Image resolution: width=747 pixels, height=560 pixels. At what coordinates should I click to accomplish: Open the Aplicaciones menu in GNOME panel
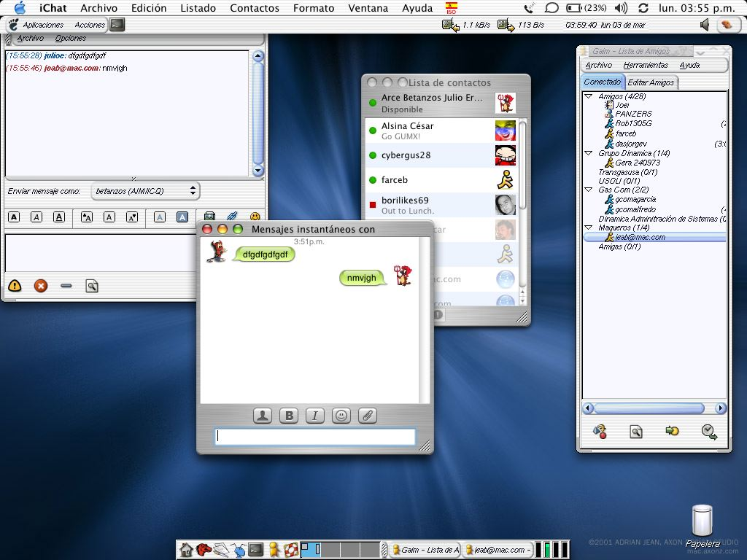43,25
